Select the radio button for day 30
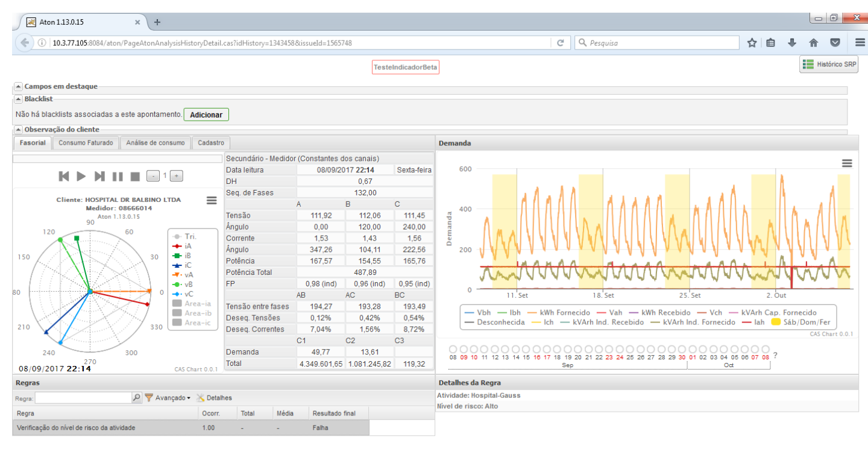Screen dimensions: 868x460 point(682,349)
